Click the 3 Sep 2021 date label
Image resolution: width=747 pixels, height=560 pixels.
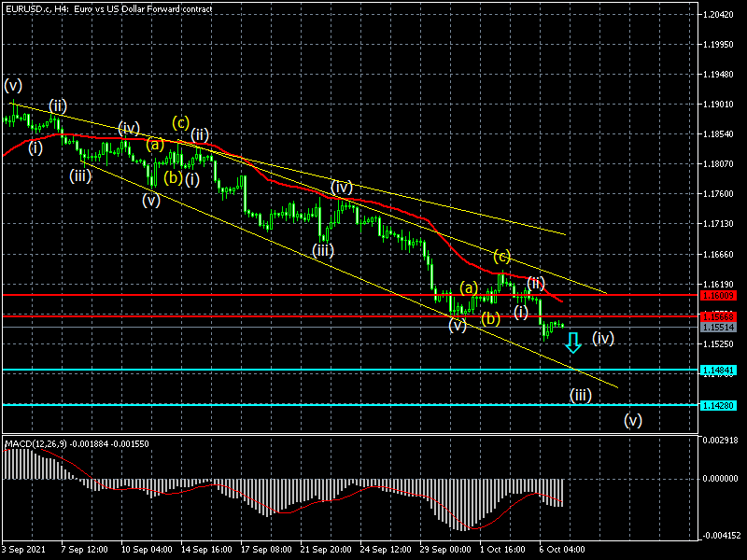click(22, 550)
